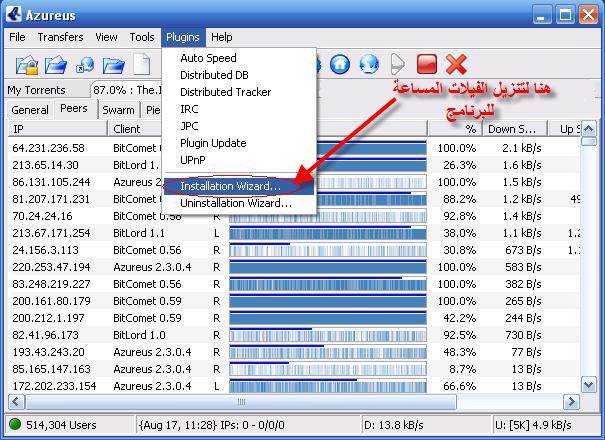Click the U: [5K] 4.9 kB/s status entry
This screenshot has width=605, height=440.
point(533,425)
